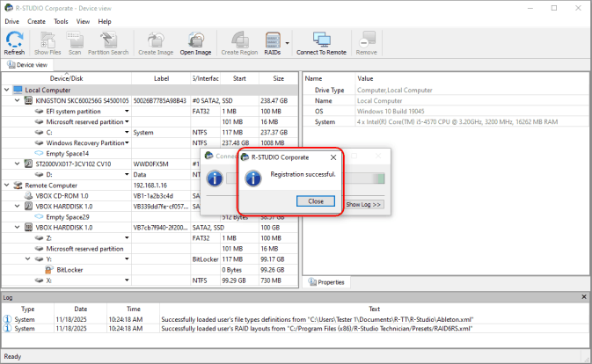Open the Drive menu

(11, 21)
